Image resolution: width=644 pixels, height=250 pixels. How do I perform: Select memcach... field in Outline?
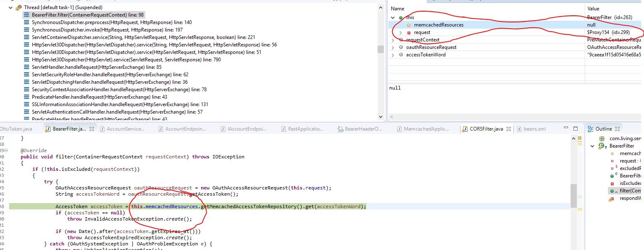(x=631, y=153)
